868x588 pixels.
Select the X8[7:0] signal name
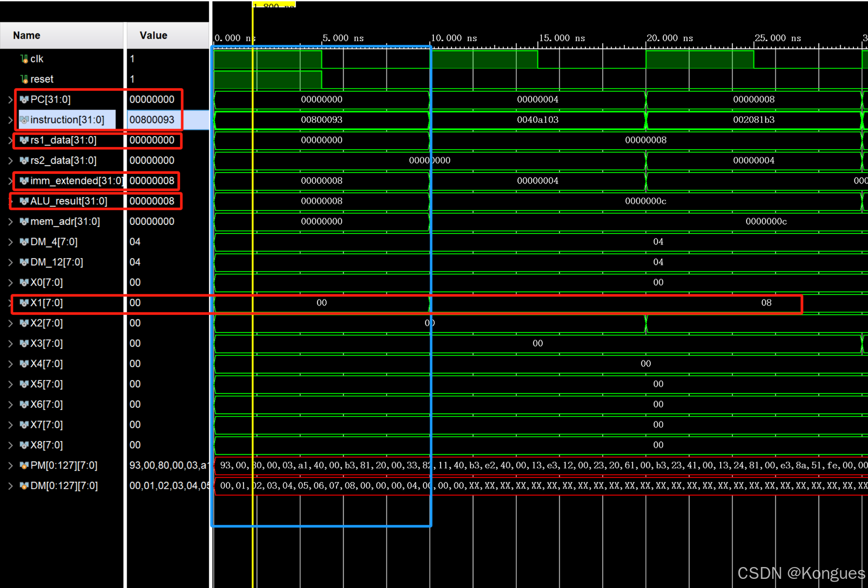point(47,445)
